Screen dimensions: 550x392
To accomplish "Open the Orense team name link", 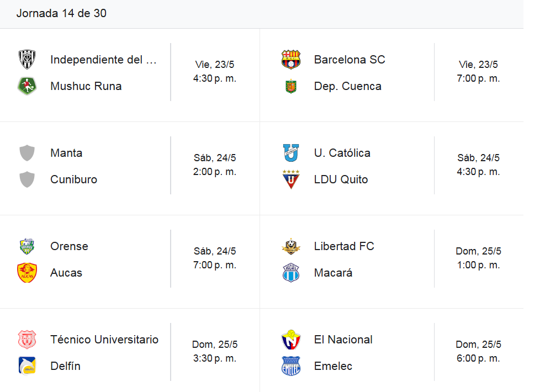I will [69, 246].
